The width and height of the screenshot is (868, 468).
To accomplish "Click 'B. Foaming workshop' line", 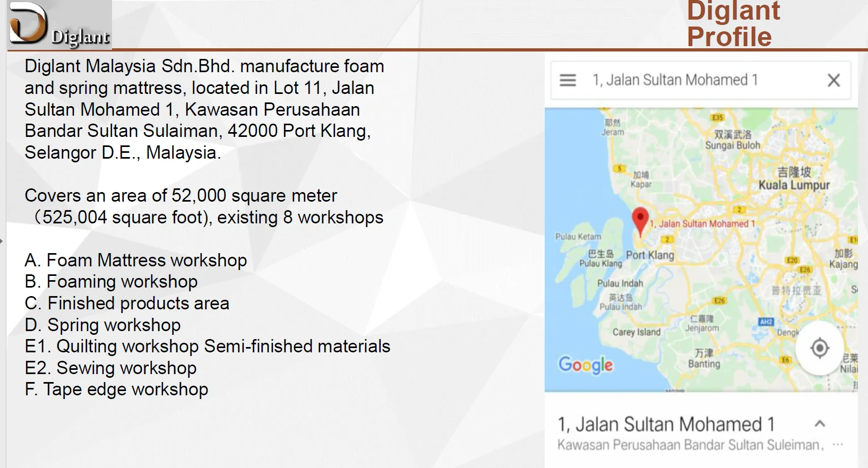I will 111,282.
